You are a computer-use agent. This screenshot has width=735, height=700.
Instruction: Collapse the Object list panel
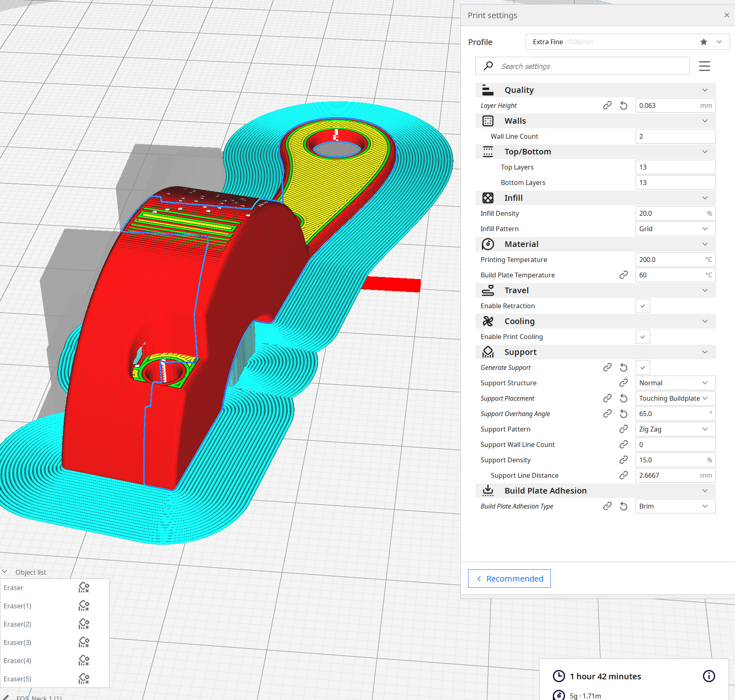pyautogui.click(x=5, y=571)
